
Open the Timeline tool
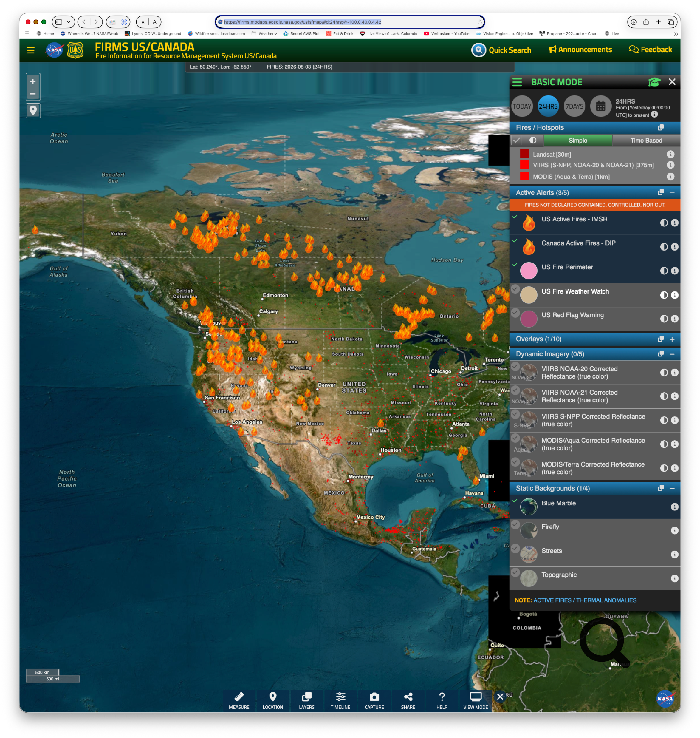(x=340, y=700)
